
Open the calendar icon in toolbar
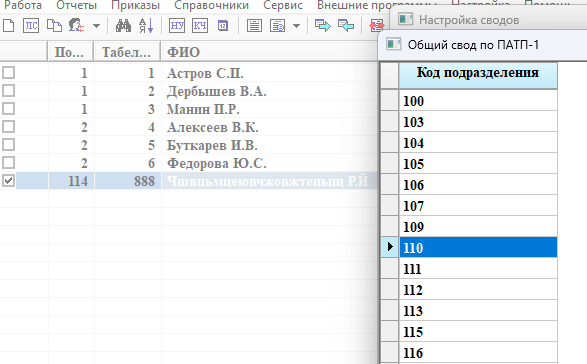coord(223,26)
